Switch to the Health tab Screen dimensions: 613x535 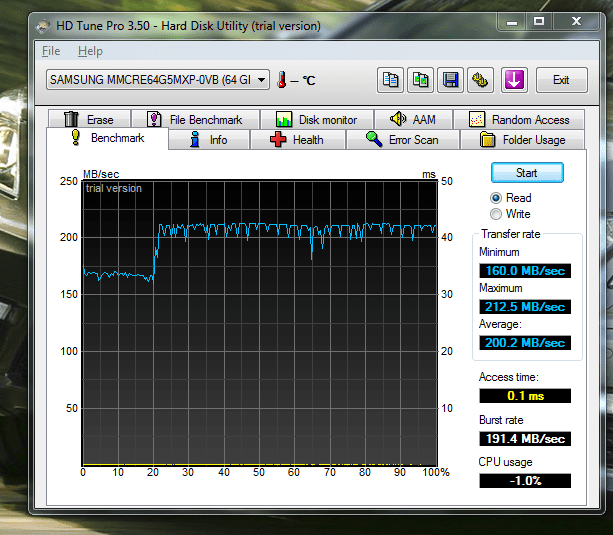298,140
